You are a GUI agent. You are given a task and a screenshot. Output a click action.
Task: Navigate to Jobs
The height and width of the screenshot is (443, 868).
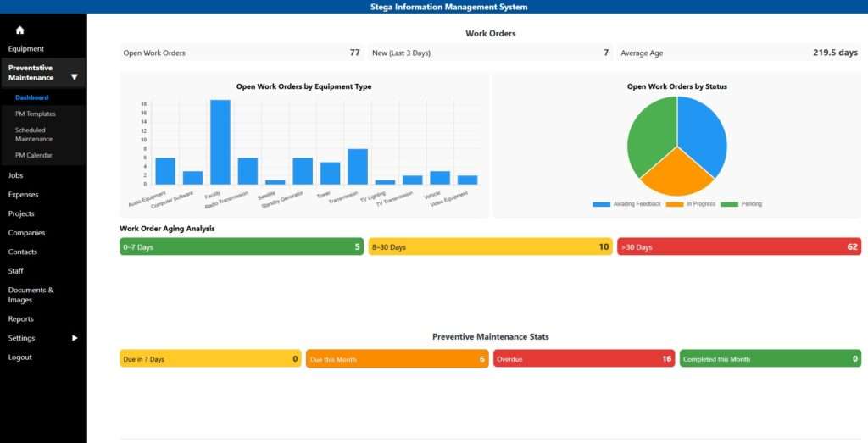click(15, 175)
